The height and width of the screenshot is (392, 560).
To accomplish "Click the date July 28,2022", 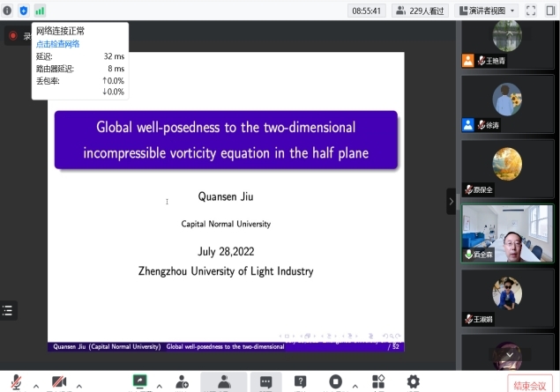I will [226, 251].
